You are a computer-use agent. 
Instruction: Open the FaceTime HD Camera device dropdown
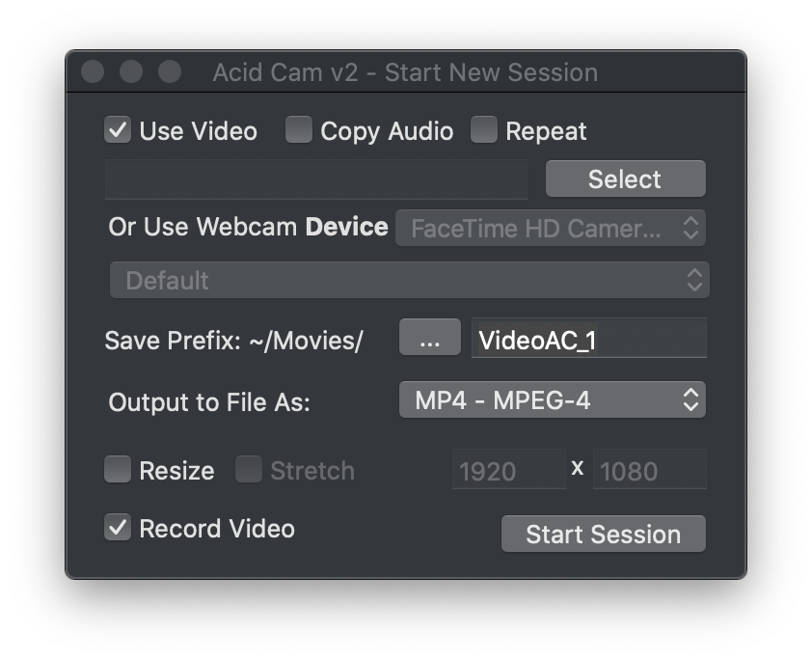(551, 229)
